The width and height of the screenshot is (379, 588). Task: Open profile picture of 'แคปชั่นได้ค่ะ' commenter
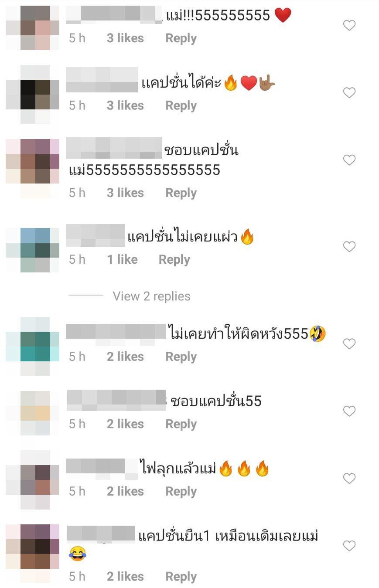(32, 95)
